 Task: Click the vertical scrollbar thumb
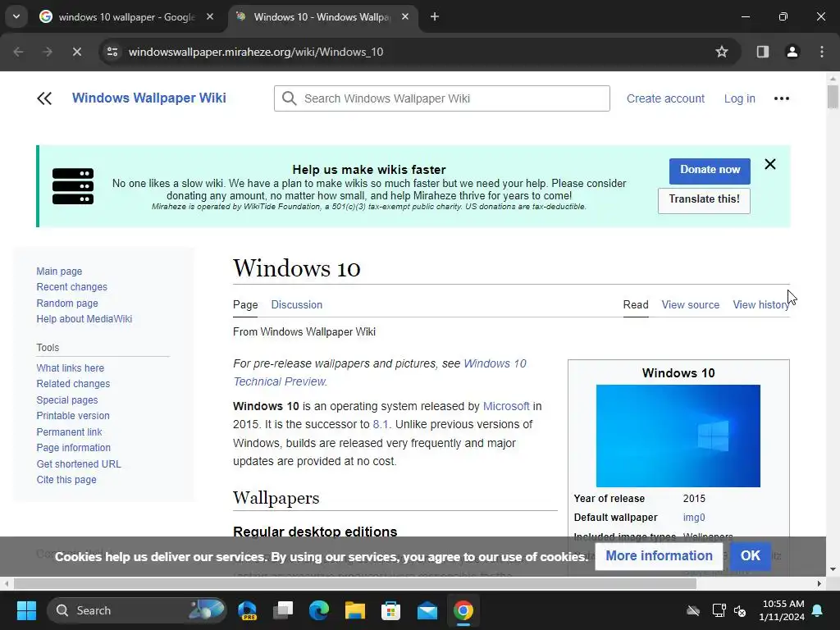pyautogui.click(x=832, y=97)
